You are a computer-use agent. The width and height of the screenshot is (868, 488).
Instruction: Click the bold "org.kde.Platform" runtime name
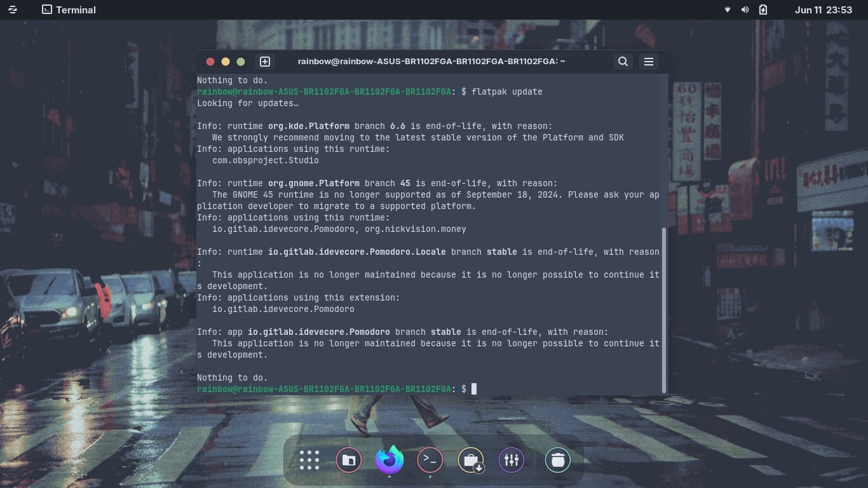[x=309, y=126]
